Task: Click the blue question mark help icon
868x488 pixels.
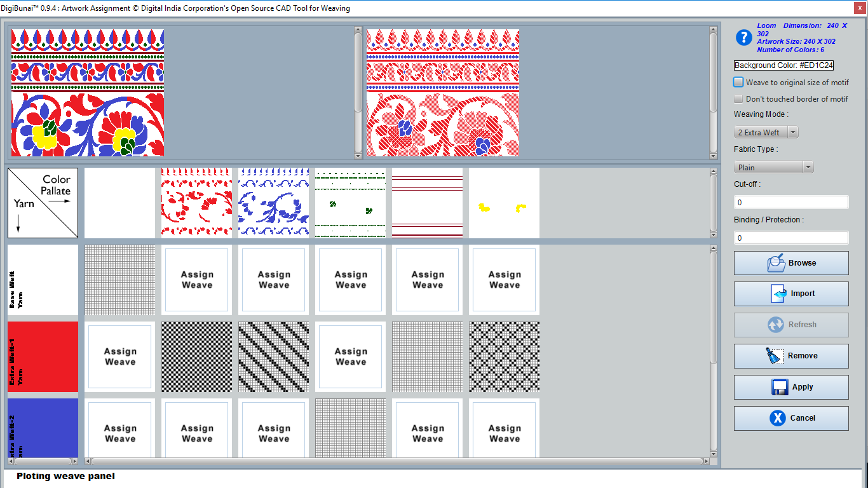Action: tap(743, 37)
